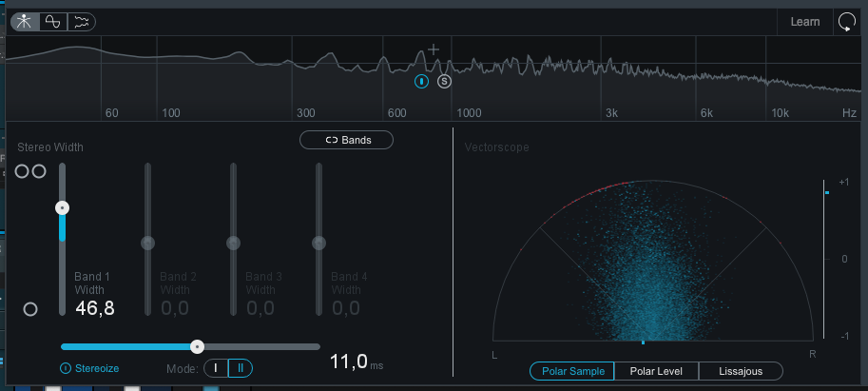868x391 pixels.
Task: Toggle the blue band bypass marker on spectrum
Action: pos(422,82)
